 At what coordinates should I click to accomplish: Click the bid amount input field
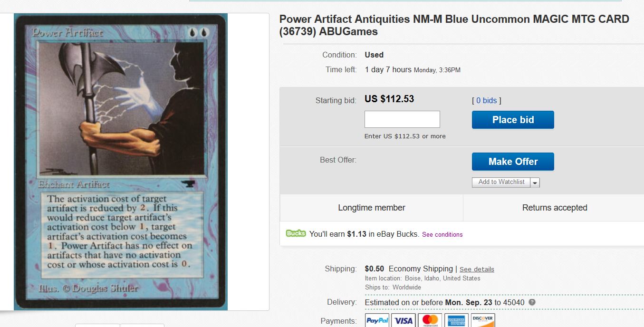click(x=402, y=119)
